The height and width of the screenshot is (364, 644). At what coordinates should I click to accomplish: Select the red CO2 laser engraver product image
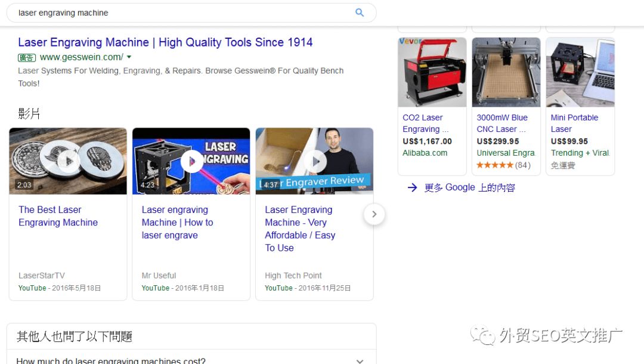click(432, 73)
